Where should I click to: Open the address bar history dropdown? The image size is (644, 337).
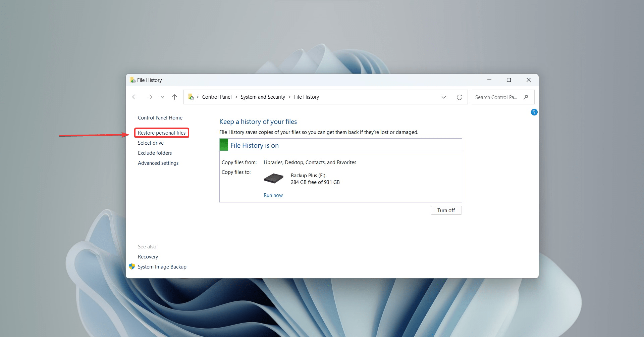click(x=443, y=97)
